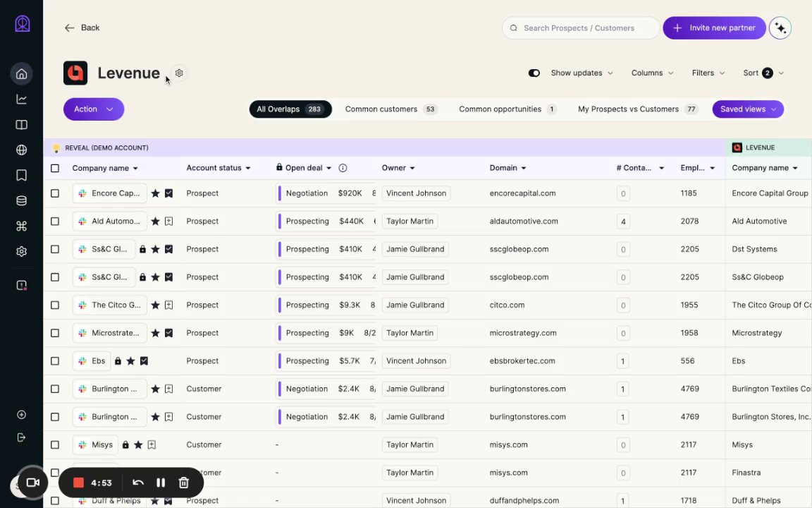812x508 pixels.
Task: Open the globe icon in sidebar
Action: [x=21, y=150]
